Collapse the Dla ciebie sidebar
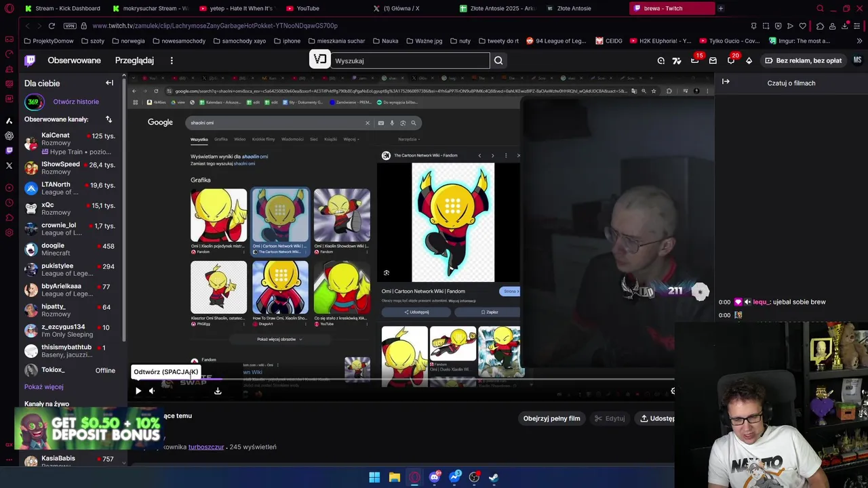The width and height of the screenshot is (868, 488). (109, 83)
